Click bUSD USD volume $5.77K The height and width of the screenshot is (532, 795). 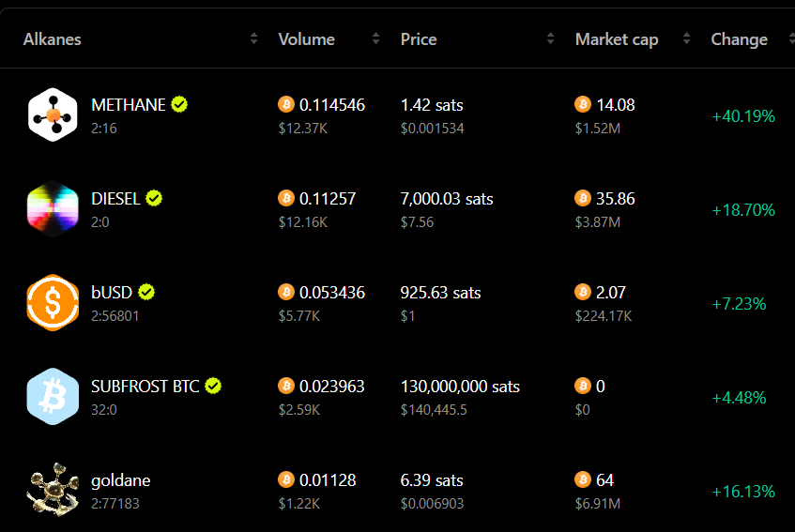pyautogui.click(x=299, y=315)
